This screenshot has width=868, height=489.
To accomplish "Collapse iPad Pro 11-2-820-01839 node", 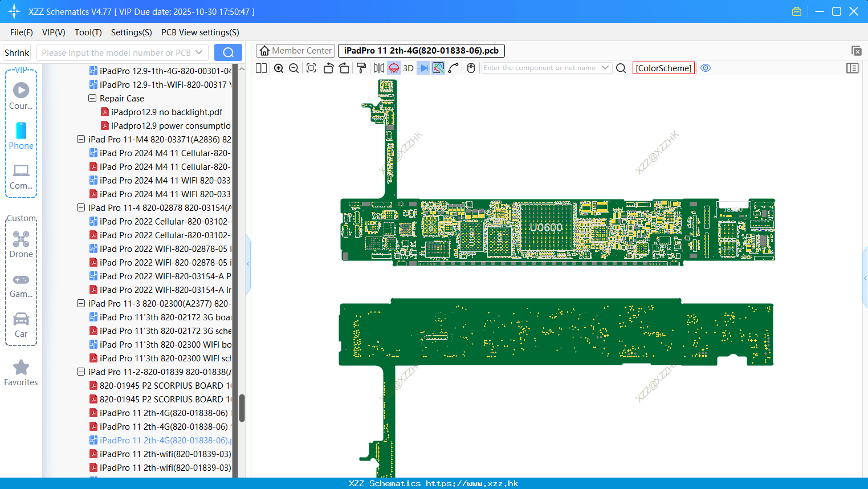I will [x=81, y=372].
